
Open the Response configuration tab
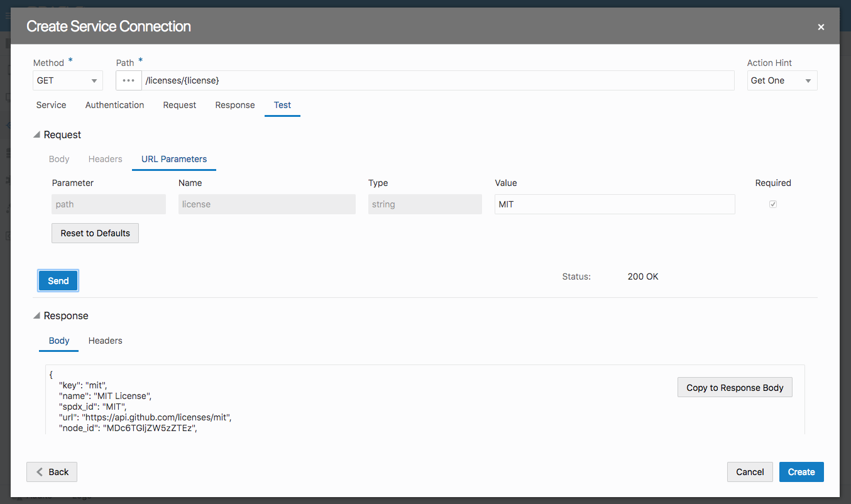[234, 105]
